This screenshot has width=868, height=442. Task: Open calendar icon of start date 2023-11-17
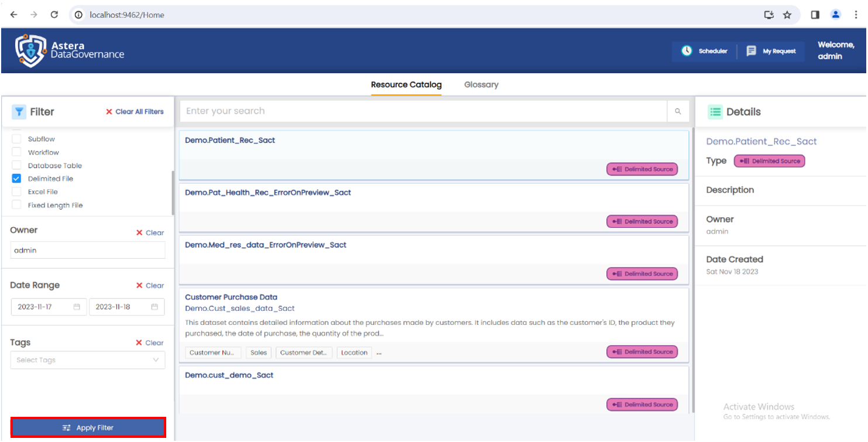(x=77, y=307)
